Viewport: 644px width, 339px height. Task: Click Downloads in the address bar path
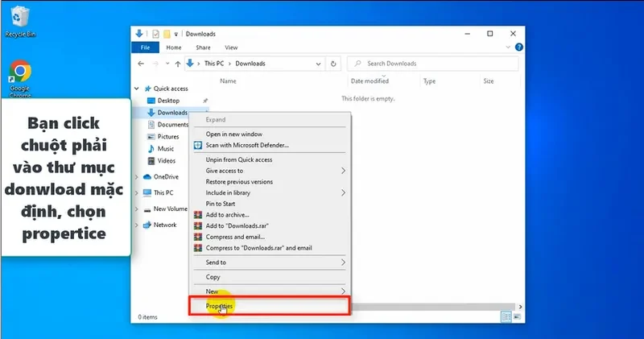click(250, 64)
